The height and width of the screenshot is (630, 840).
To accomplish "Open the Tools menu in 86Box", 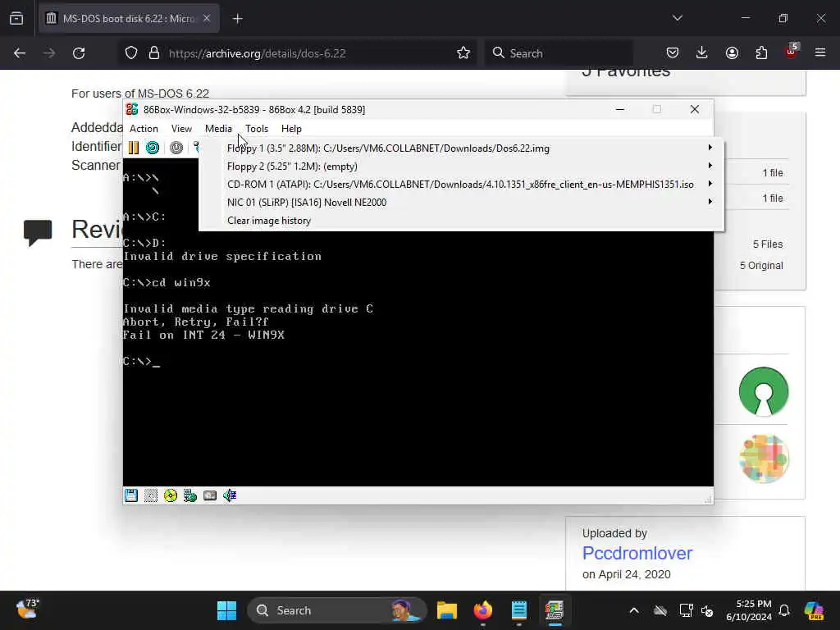I will 257,129.
